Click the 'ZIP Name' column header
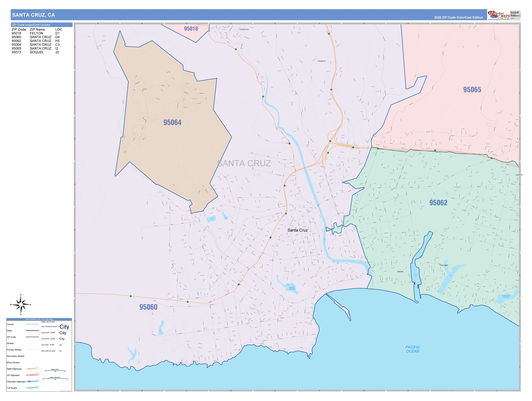532x401 pixels. (x=37, y=30)
